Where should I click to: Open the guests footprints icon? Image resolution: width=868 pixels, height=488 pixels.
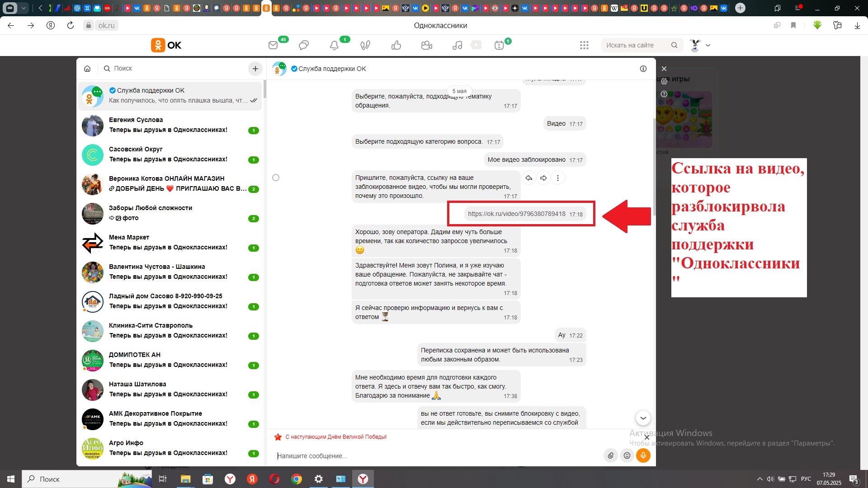pyautogui.click(x=365, y=45)
